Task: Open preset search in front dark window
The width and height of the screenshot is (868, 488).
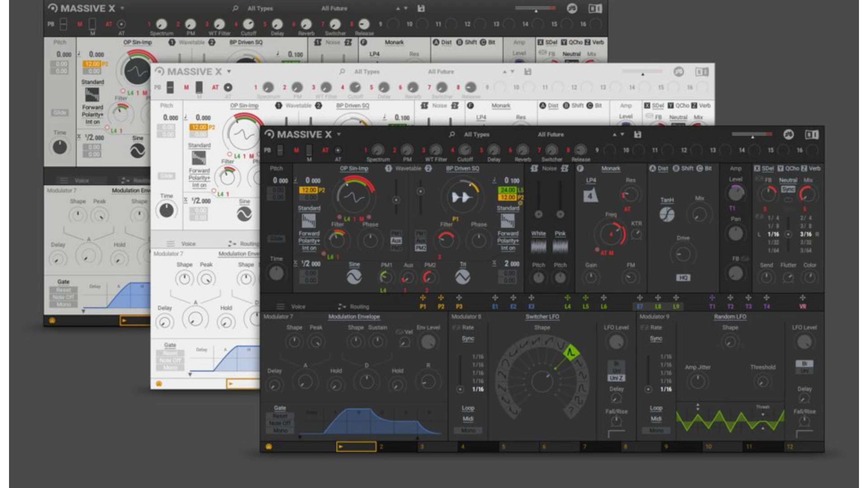Action: point(452,134)
